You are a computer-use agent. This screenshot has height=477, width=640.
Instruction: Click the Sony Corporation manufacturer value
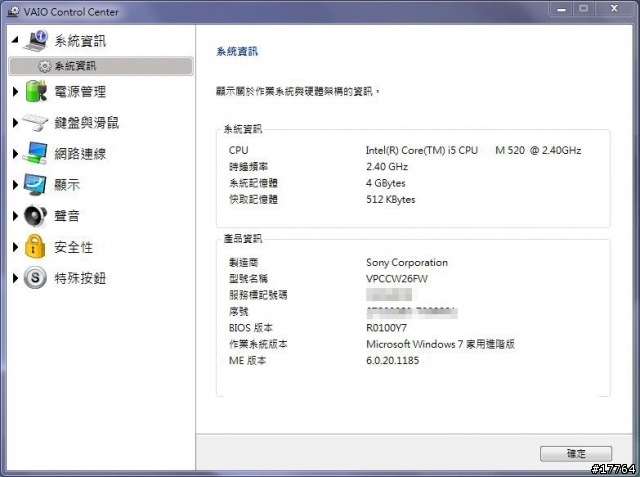407,262
